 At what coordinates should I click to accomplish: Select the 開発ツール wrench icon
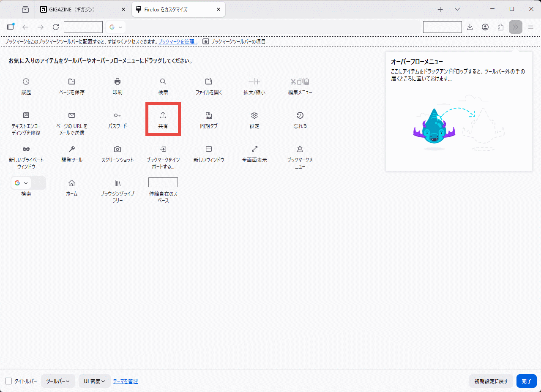[x=72, y=149]
